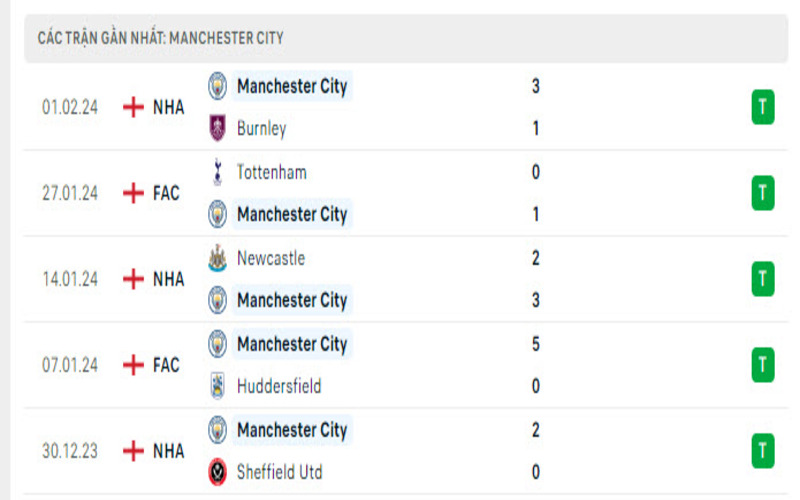Click the Tottenham club crest icon
800x500 pixels.
(x=217, y=172)
